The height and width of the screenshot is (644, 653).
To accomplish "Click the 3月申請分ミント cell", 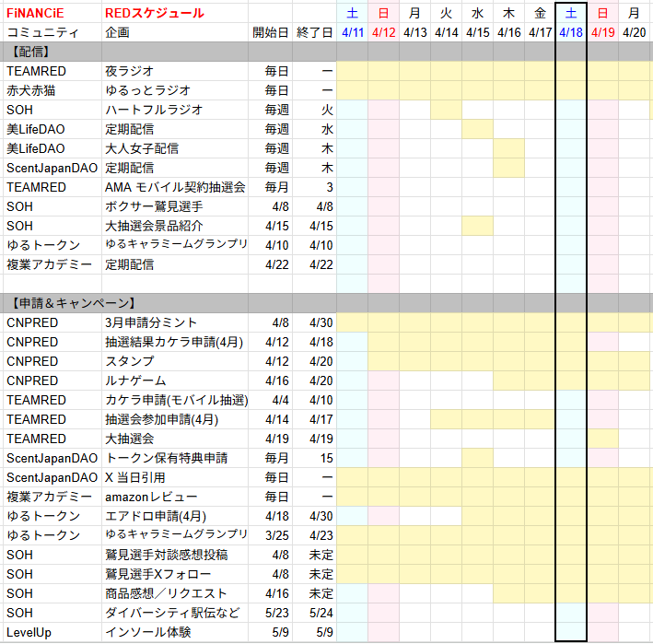I will click(175, 322).
